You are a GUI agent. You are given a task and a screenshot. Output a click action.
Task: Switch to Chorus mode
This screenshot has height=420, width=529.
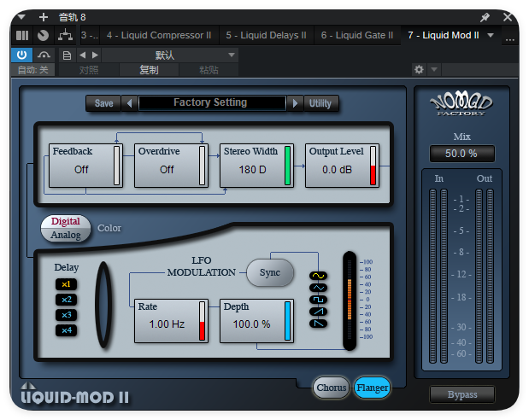click(x=331, y=388)
